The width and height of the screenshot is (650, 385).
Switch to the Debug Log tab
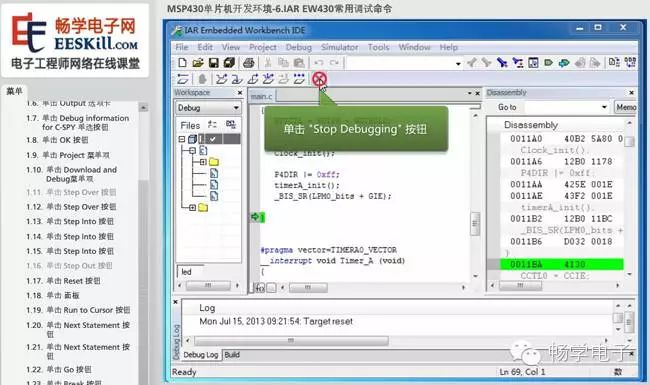[x=201, y=355]
